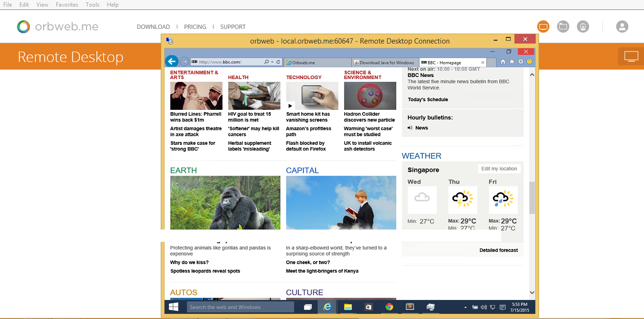Click the IE smiley feedback icon
644x319 pixels.
coord(530,62)
